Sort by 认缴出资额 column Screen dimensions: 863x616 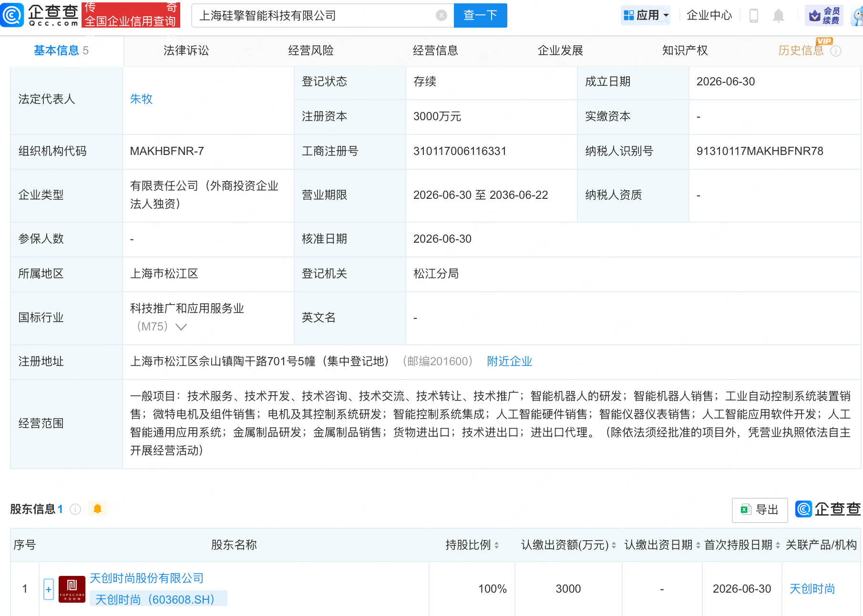(x=614, y=545)
